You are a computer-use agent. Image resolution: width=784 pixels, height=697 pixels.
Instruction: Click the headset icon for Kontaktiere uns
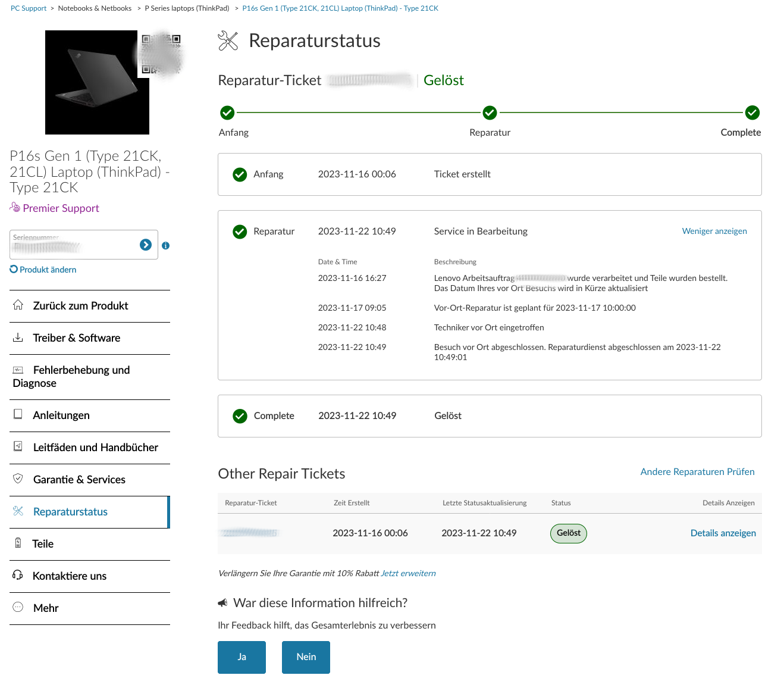(x=18, y=575)
